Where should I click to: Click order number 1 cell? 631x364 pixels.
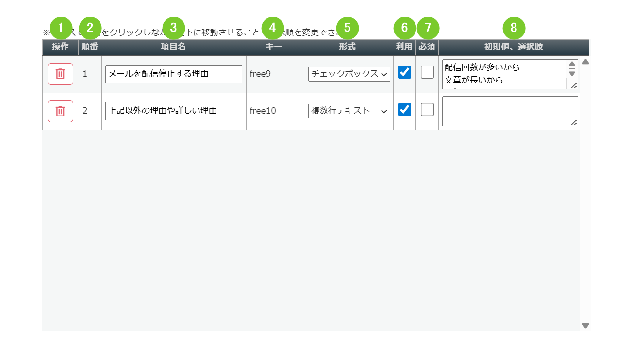point(90,74)
